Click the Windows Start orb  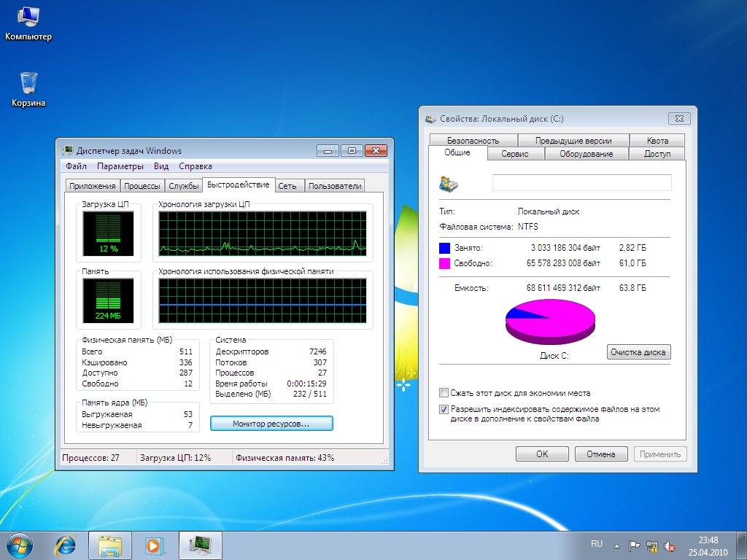coord(20,544)
